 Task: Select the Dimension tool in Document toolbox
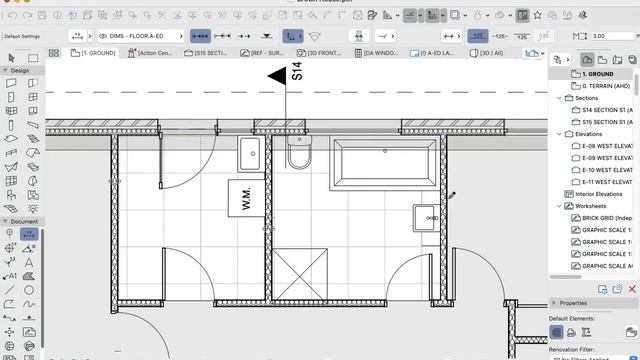point(29,234)
